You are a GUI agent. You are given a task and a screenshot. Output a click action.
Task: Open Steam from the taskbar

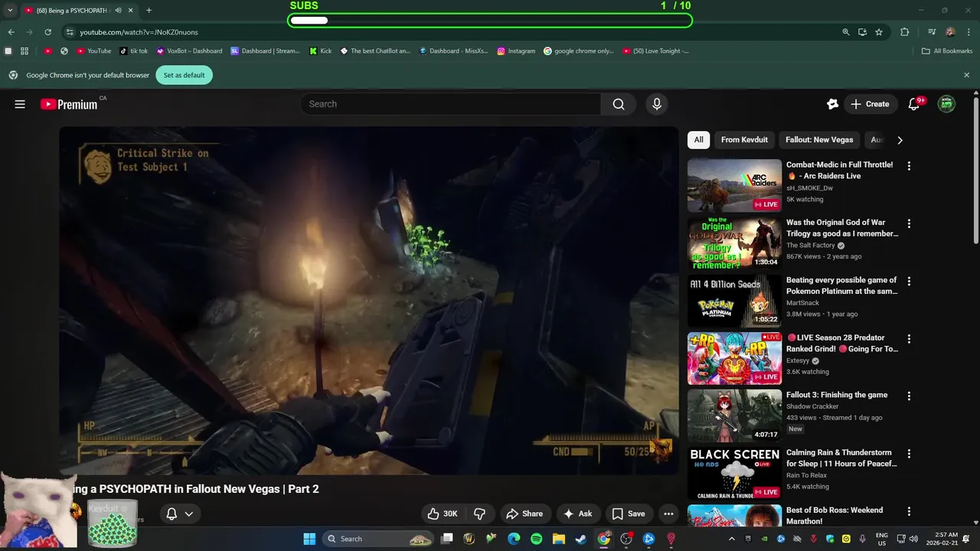coord(581,539)
